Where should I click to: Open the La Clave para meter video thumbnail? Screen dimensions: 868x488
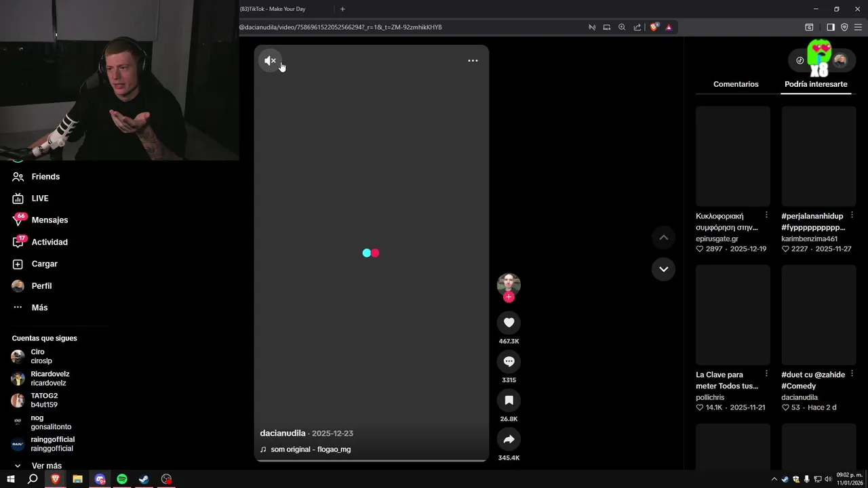click(733, 314)
